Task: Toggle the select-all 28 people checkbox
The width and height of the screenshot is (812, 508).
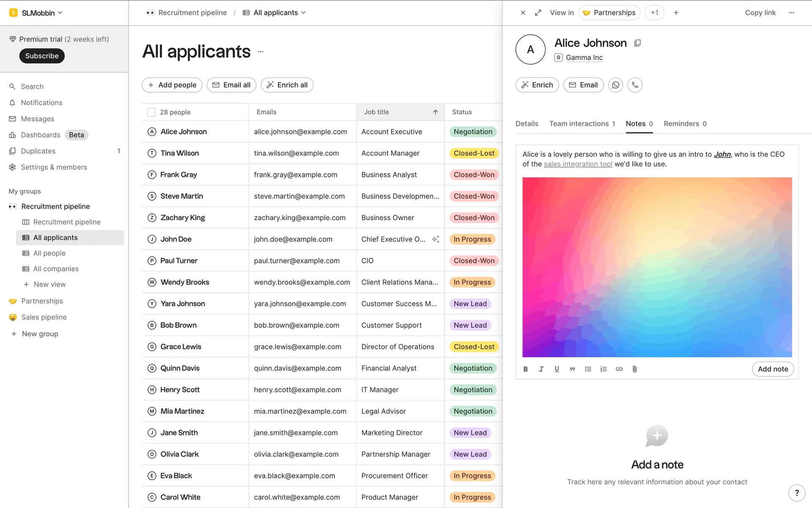Action: [151, 112]
